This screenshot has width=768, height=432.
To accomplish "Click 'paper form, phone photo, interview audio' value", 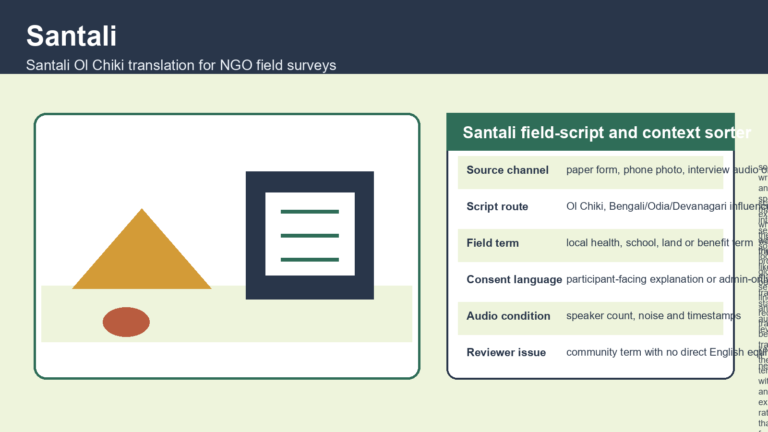I will pos(662,170).
